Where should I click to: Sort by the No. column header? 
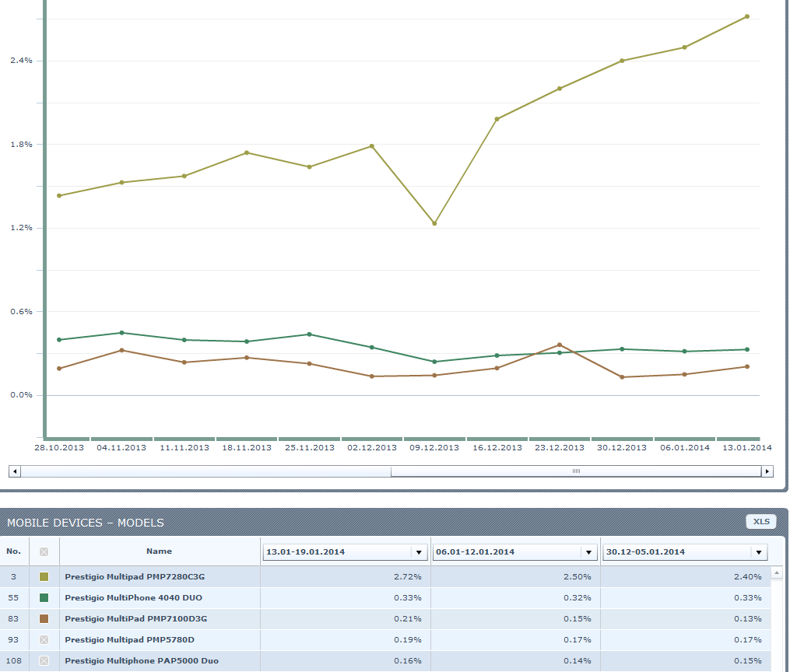click(14, 551)
